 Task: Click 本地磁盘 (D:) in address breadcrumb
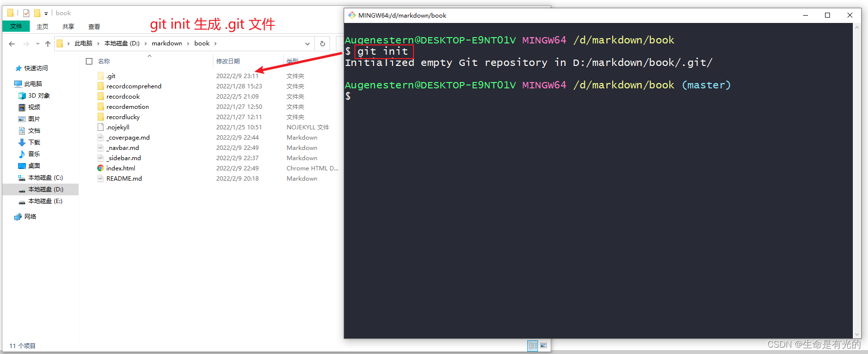pyautogui.click(x=122, y=43)
